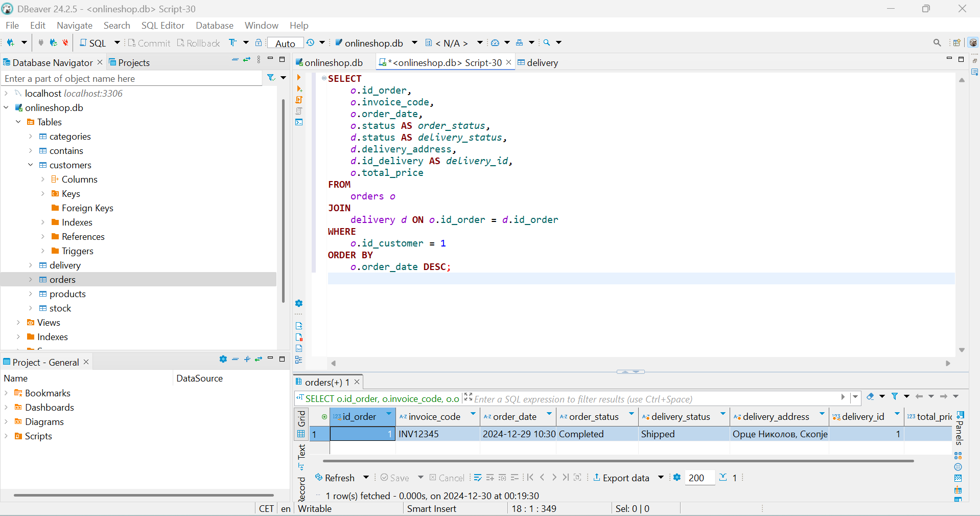Click the object name filter field

click(x=132, y=79)
